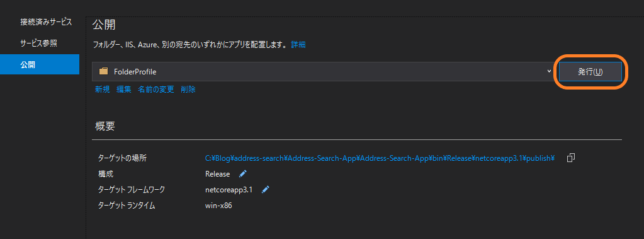Click the Release configuration value
This screenshot has width=644, height=239.
tap(218, 174)
